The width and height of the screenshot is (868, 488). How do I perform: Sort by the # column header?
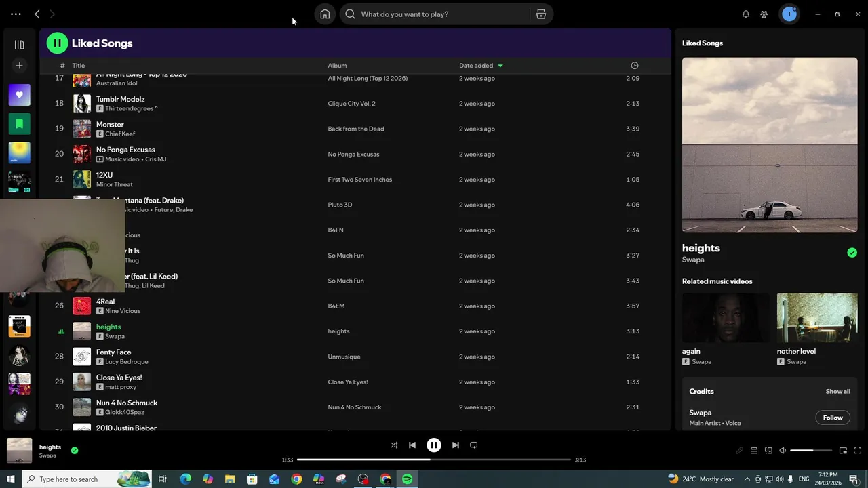[x=62, y=66]
